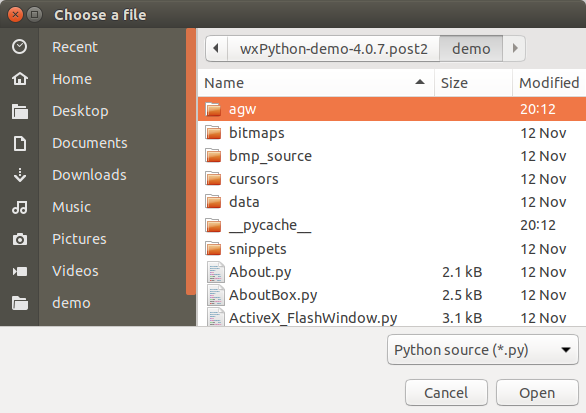Click the path bar forward arrow
This screenshot has height=413, width=586.
515,49
